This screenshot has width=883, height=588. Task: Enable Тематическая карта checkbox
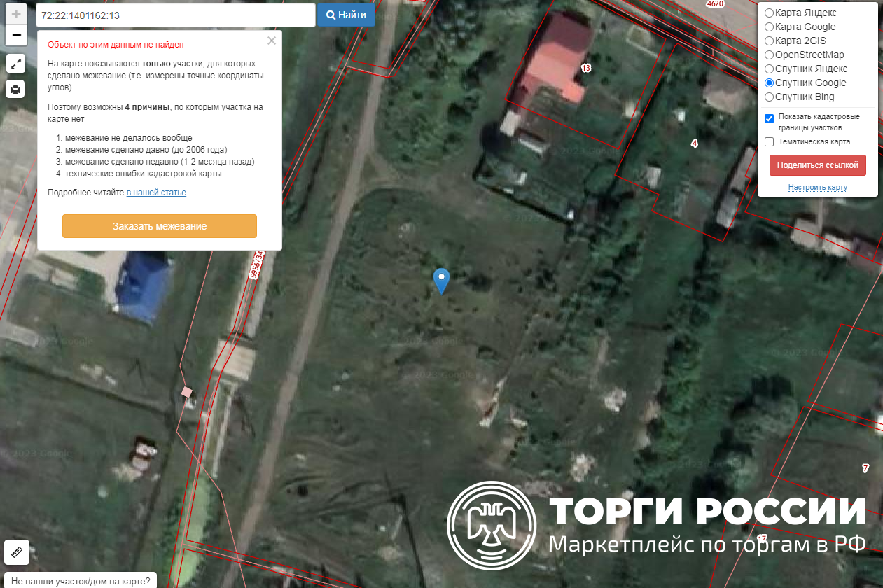tap(769, 142)
